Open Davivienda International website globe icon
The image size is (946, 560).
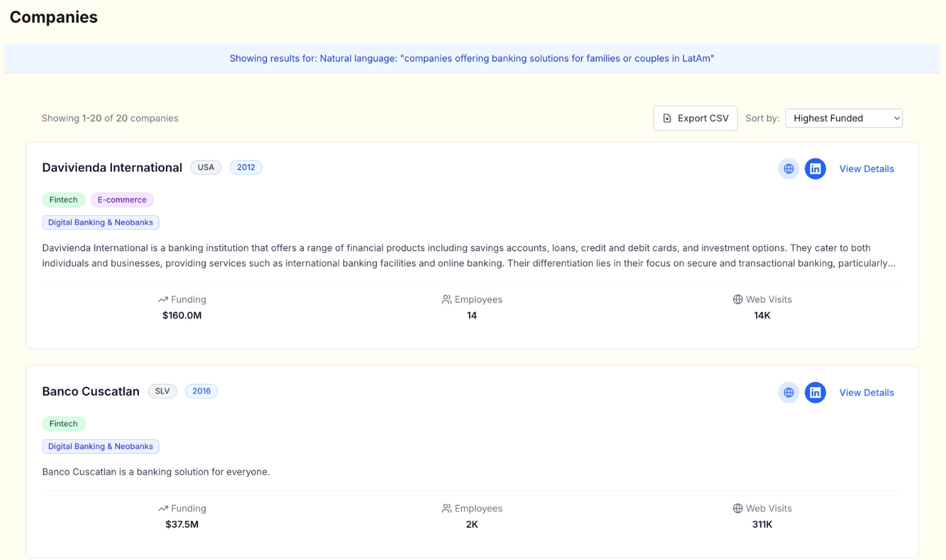[x=789, y=169]
